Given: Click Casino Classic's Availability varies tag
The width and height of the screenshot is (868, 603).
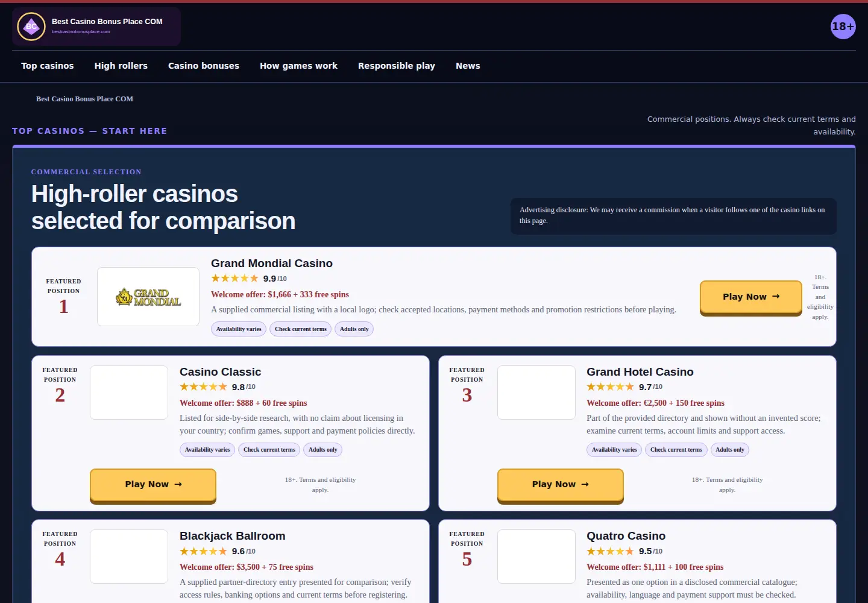Looking at the screenshot, I should click(x=207, y=450).
